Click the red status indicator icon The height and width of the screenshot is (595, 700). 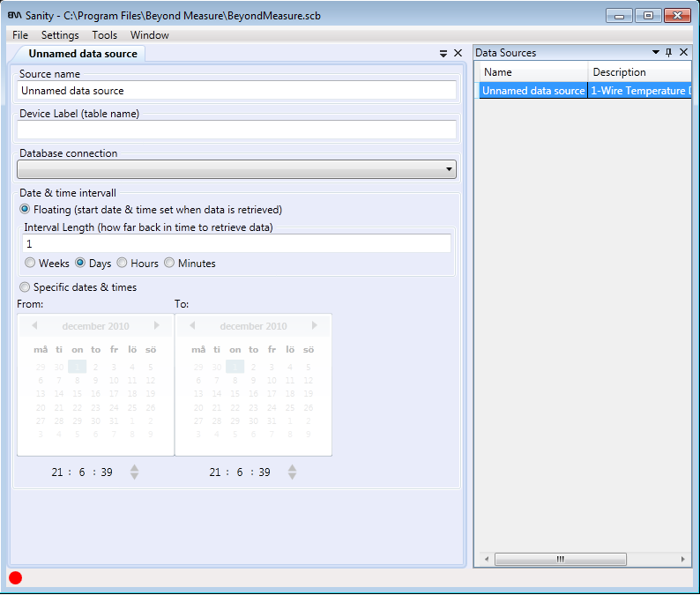(15, 578)
